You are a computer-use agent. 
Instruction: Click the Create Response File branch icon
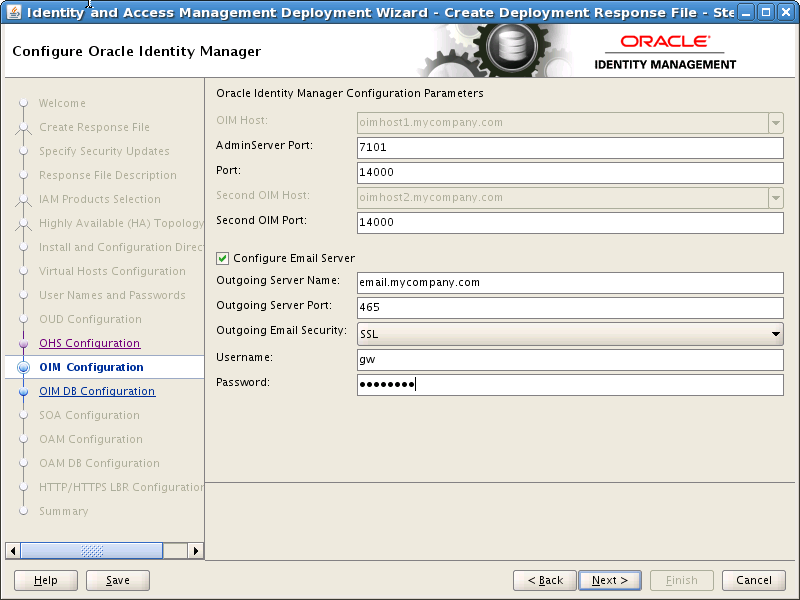23,128
